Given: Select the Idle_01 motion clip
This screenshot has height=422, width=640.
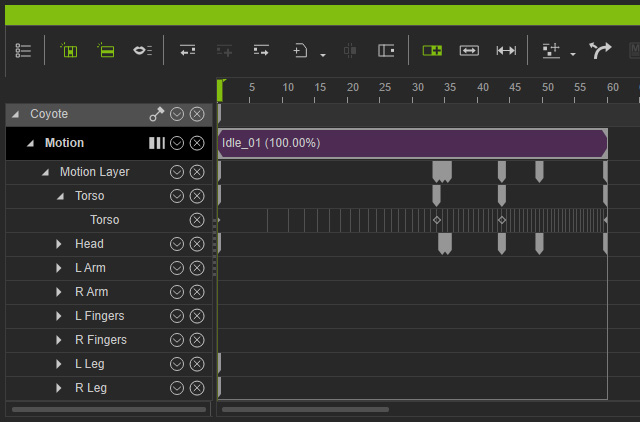Looking at the screenshot, I should (413, 143).
